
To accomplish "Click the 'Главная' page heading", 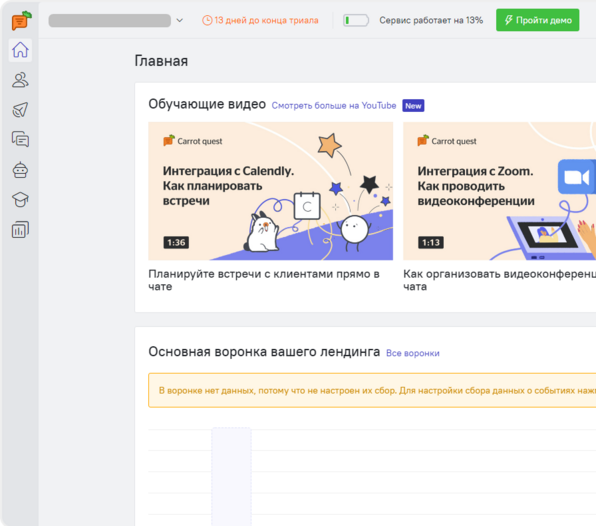I will pos(161,61).
